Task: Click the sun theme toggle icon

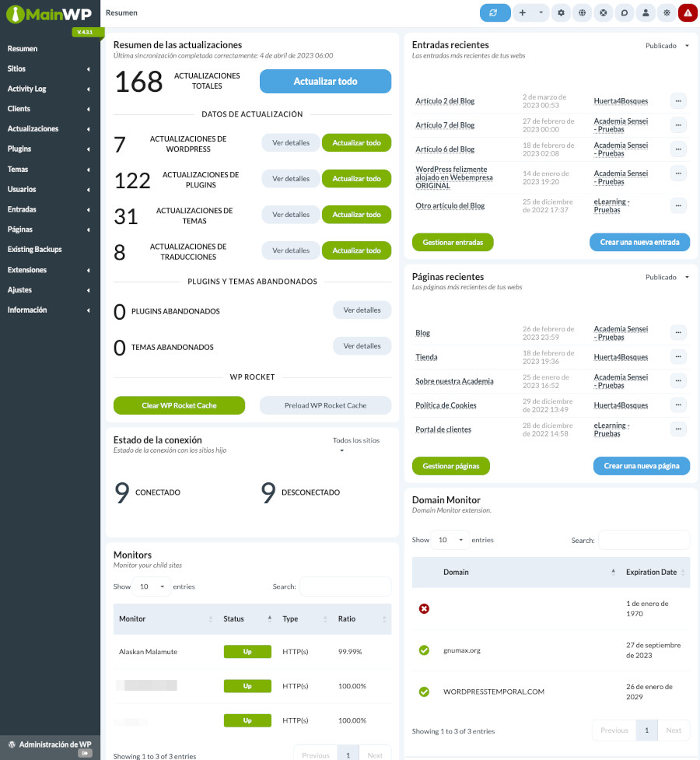Action: click(667, 13)
